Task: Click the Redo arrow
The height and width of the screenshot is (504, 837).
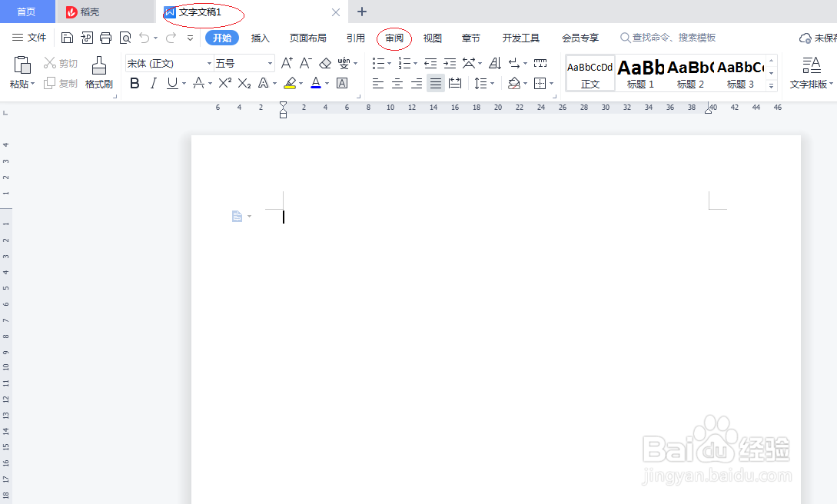Action: pos(171,38)
